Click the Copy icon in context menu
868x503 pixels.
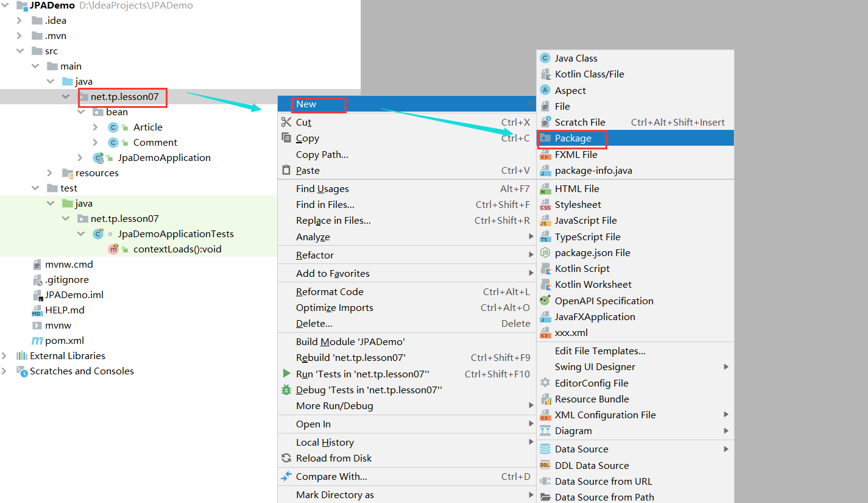pos(286,138)
